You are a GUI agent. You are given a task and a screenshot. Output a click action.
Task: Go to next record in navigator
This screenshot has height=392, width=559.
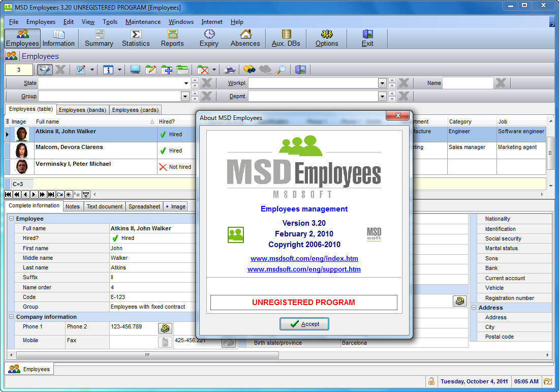pos(34,194)
